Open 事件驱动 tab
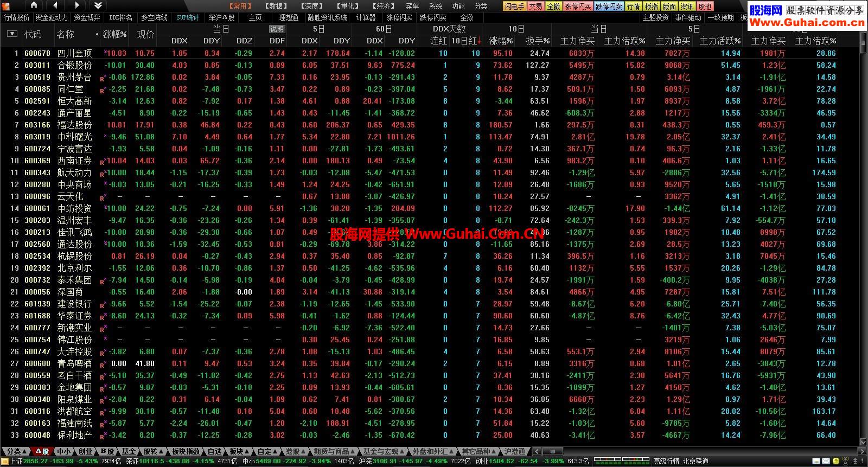 click(x=688, y=17)
